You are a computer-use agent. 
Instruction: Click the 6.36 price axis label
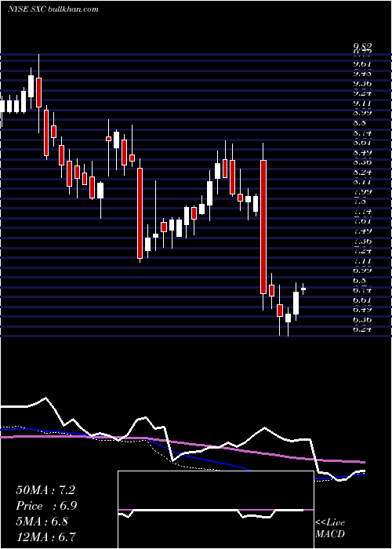(x=362, y=319)
